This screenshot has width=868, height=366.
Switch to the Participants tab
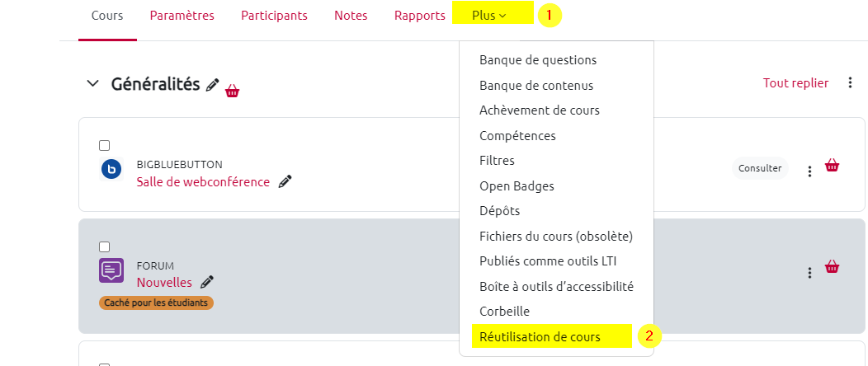click(x=274, y=16)
